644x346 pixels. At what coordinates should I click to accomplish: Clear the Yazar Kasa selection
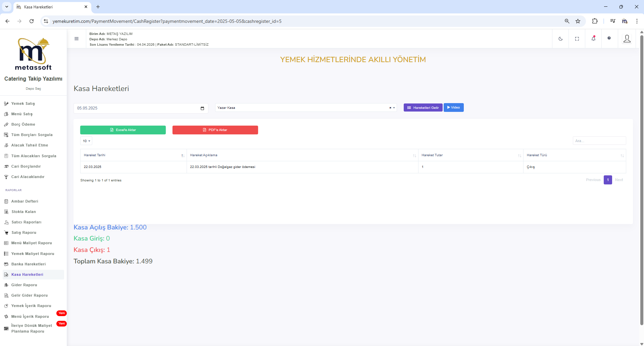[390, 108]
